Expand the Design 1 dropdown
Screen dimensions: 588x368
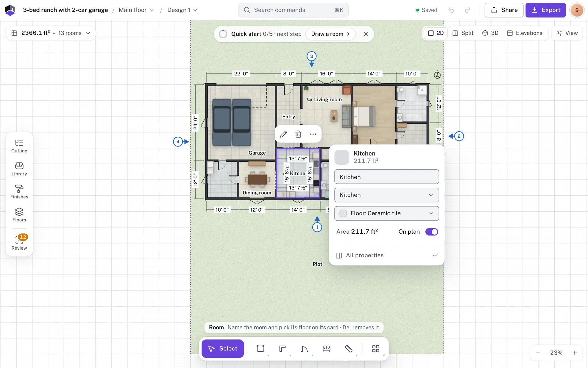(182, 10)
